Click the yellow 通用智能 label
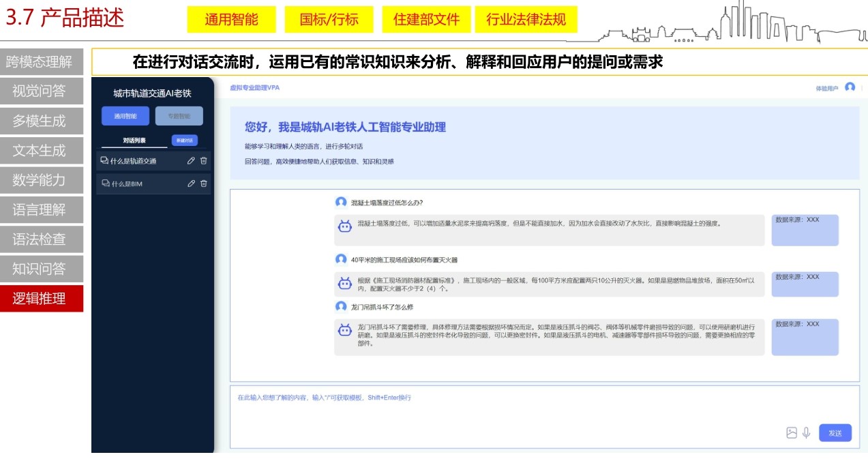Screen dimensions: 868x474 [x=232, y=19]
